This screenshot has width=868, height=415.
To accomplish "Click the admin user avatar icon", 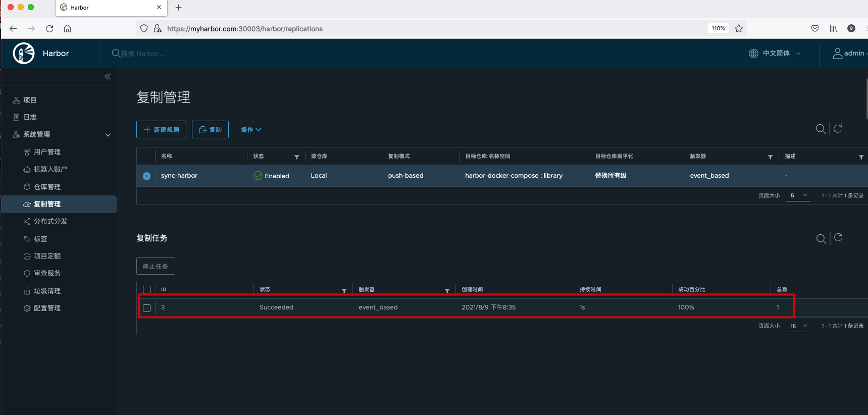I will click(x=838, y=54).
